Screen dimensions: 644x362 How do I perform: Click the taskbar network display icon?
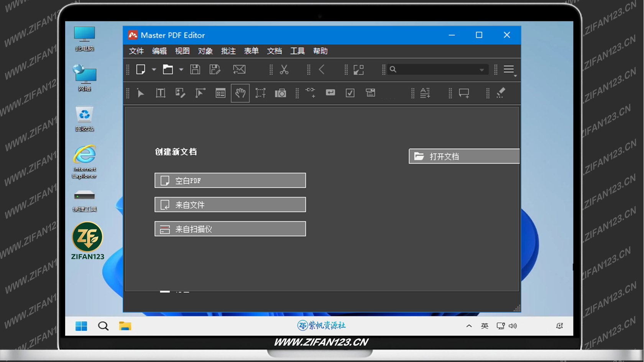click(x=501, y=326)
